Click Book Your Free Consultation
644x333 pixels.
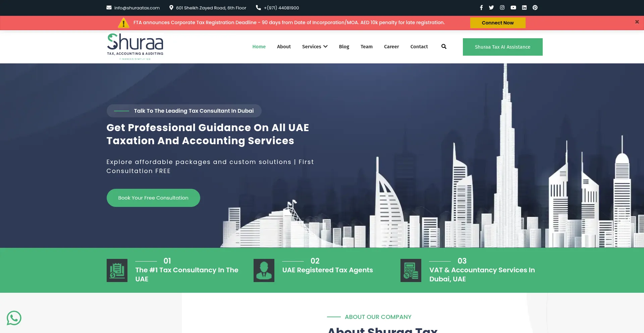pos(153,198)
